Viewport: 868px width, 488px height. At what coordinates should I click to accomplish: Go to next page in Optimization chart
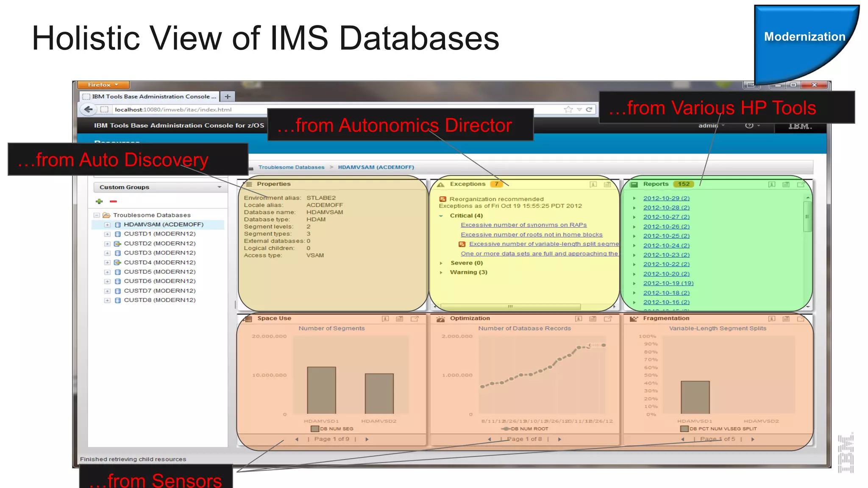(559, 439)
